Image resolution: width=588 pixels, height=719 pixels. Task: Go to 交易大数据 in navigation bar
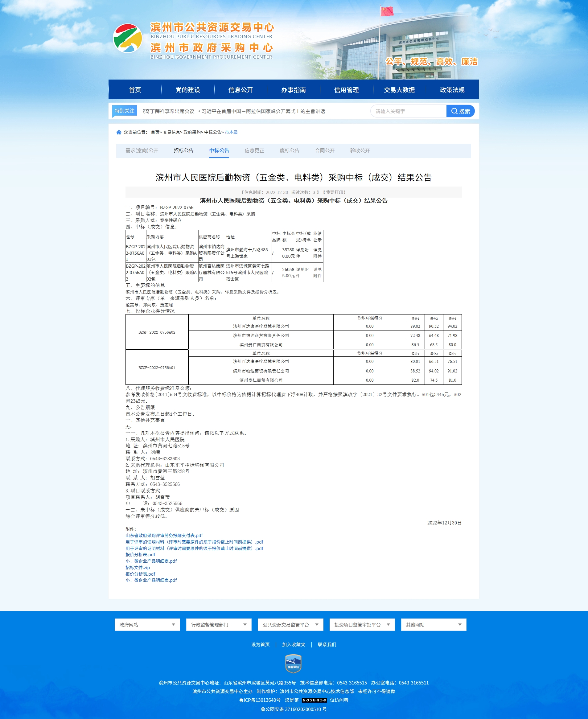point(399,90)
